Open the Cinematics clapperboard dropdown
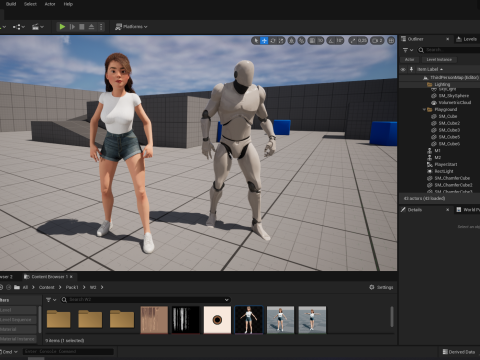Screen dimensions: 480x360 coord(38,27)
